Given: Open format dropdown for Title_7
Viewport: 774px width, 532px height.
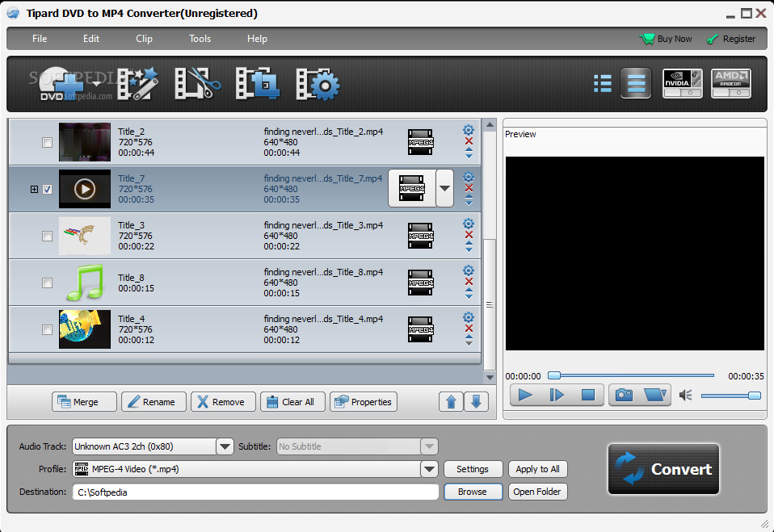Looking at the screenshot, I should (444, 188).
